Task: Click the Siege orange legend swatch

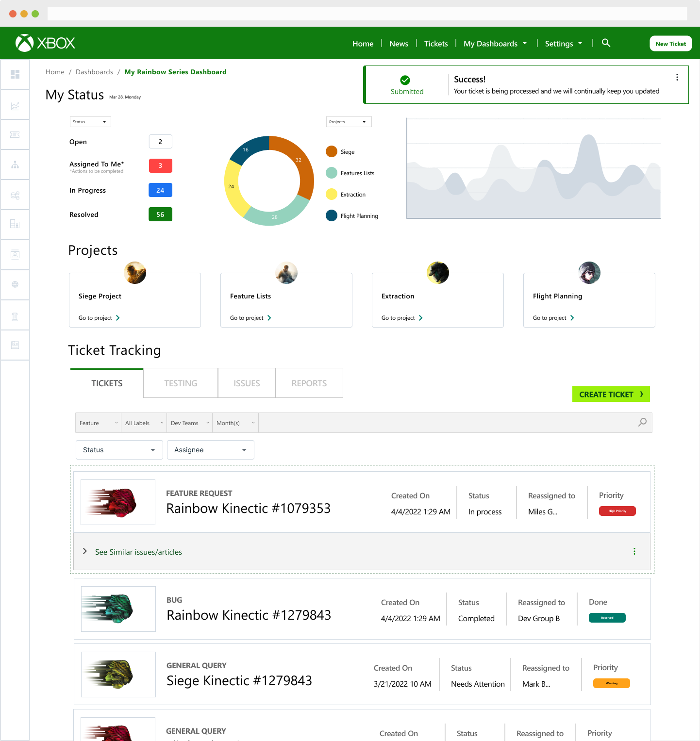Action: pyautogui.click(x=332, y=151)
